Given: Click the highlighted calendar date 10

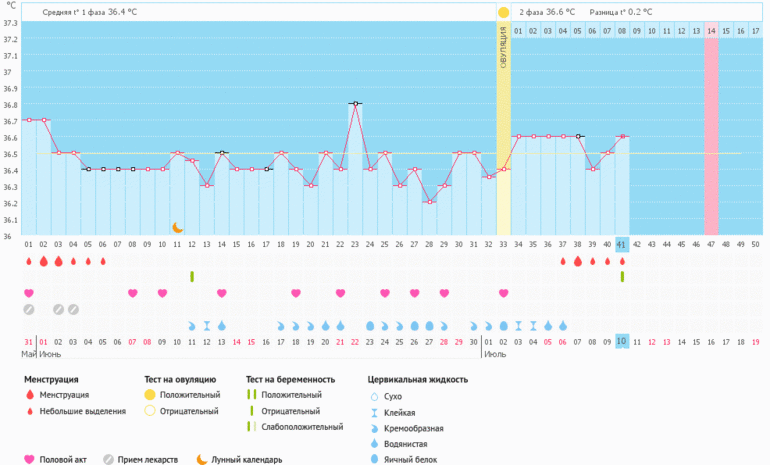Looking at the screenshot, I should click(622, 342).
